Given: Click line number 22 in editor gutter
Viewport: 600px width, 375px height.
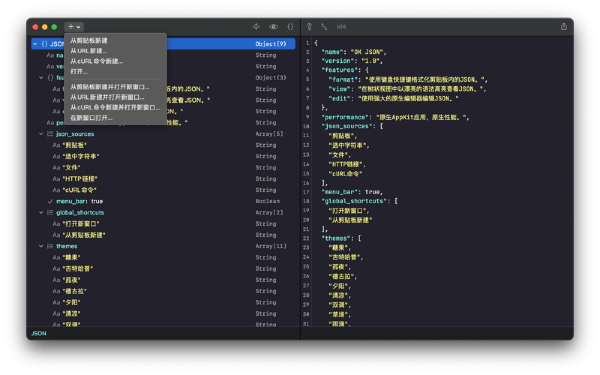Looking at the screenshot, I should tap(306, 238).
